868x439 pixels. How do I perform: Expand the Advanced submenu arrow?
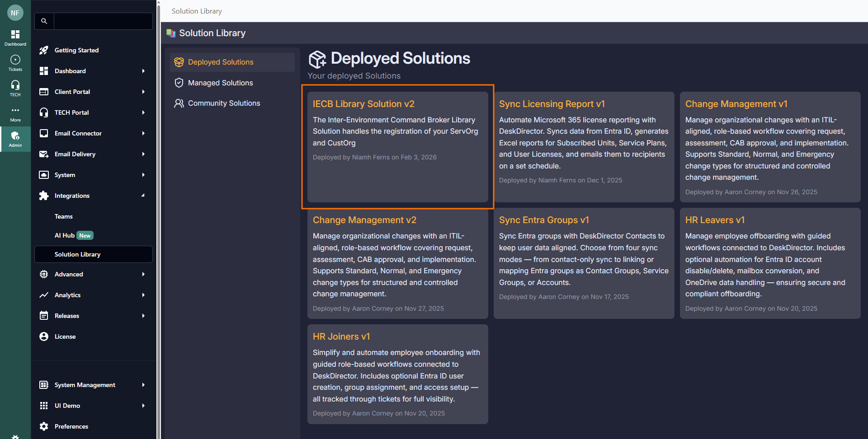tap(143, 274)
